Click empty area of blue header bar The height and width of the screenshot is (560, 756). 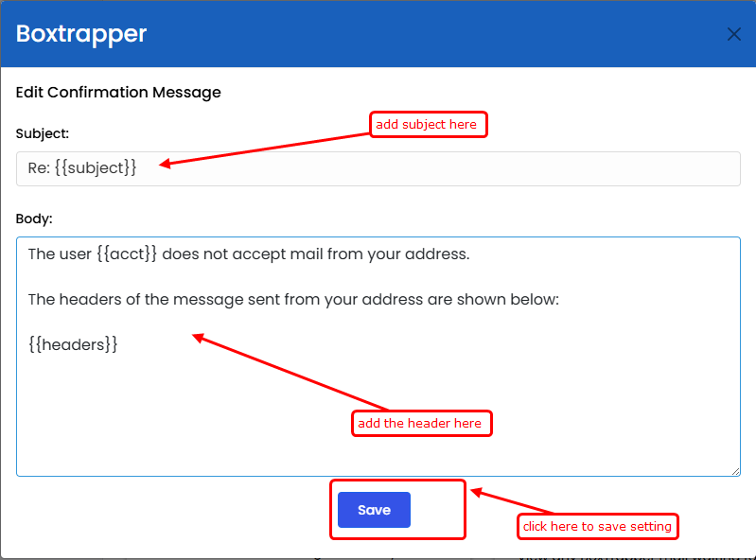tap(434, 34)
